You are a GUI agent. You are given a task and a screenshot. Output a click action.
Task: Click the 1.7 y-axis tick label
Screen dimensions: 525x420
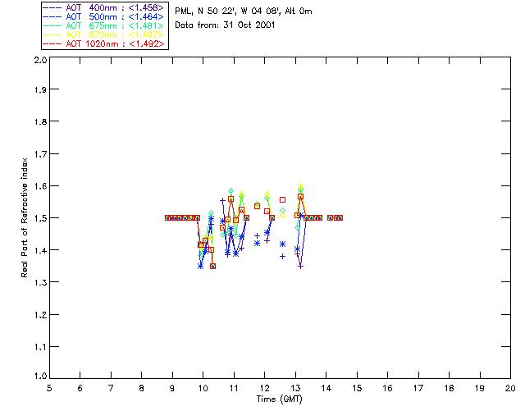tap(40, 153)
